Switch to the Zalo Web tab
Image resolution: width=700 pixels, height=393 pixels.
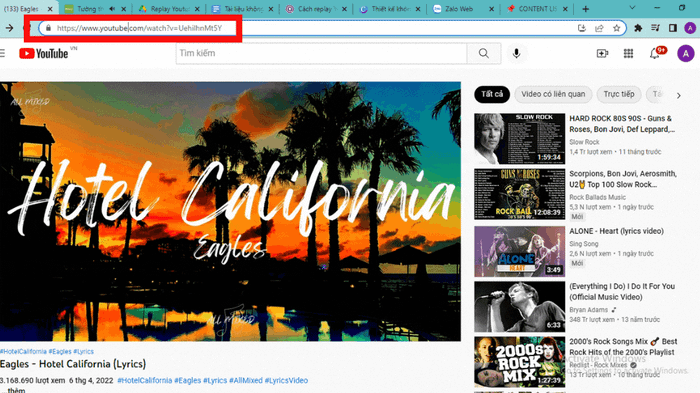coord(459,8)
